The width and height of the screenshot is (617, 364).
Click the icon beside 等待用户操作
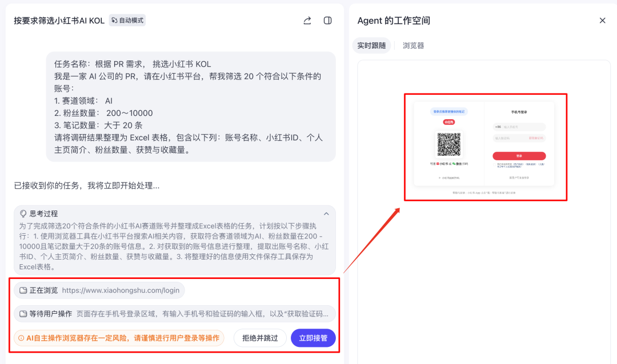[x=23, y=314]
